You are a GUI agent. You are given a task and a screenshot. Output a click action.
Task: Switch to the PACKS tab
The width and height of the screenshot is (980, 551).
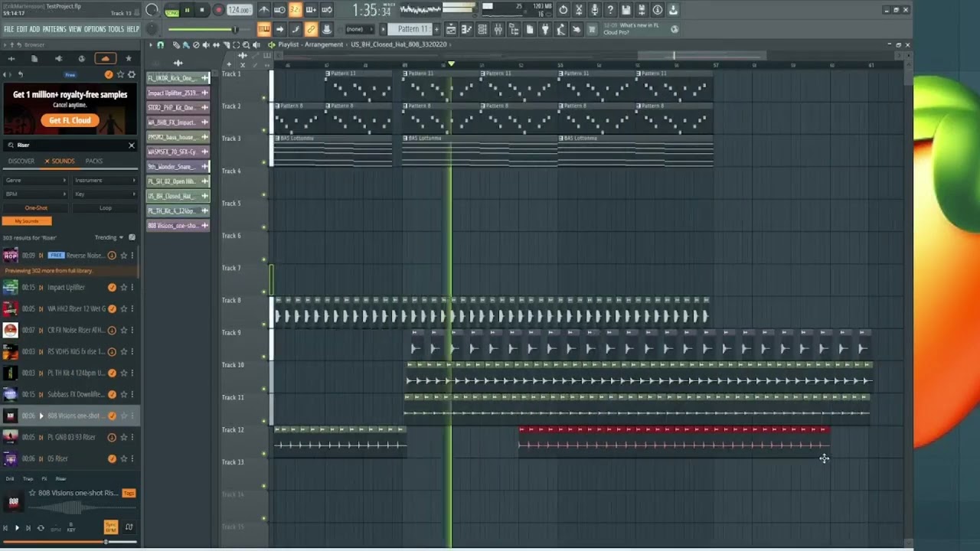tap(94, 161)
